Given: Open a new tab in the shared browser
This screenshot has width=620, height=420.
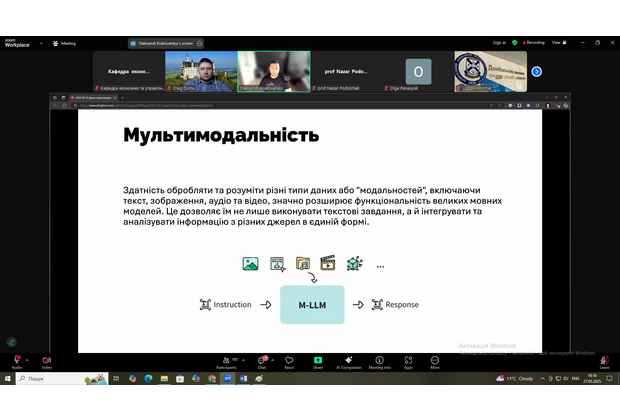Looking at the screenshot, I should [123, 98].
